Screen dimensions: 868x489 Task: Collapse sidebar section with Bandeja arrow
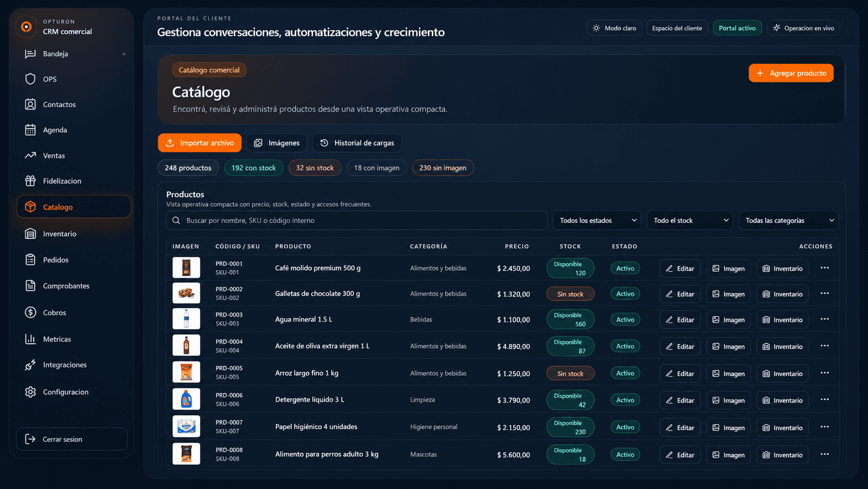[x=124, y=54]
